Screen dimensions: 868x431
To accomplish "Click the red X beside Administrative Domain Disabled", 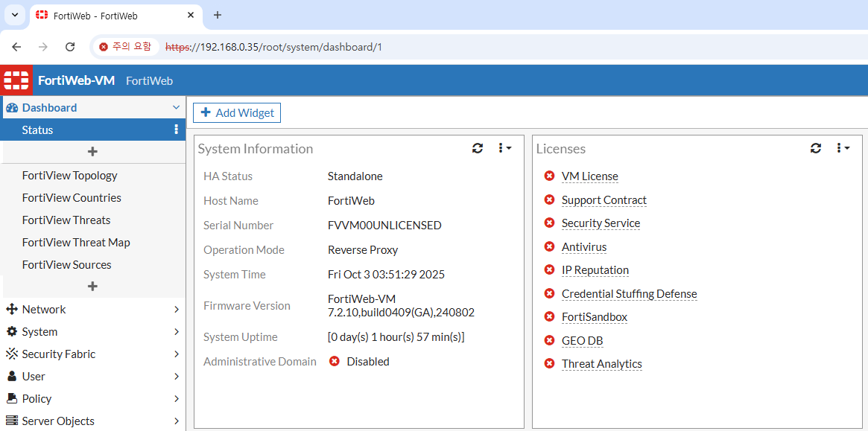I will tap(334, 361).
